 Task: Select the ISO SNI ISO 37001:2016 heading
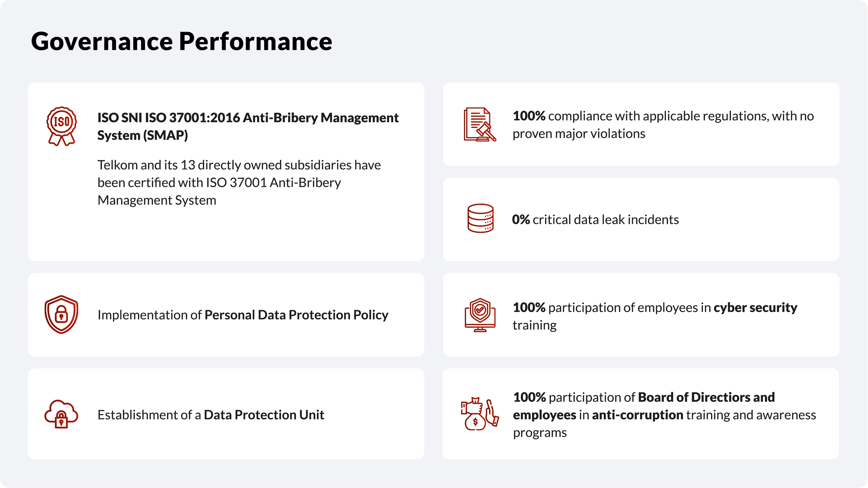pos(248,126)
